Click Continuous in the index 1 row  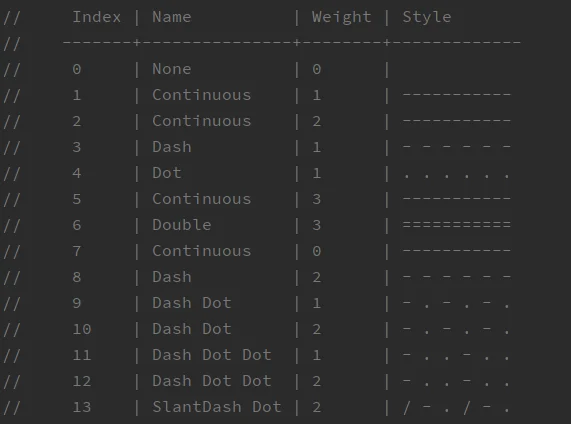201,95
